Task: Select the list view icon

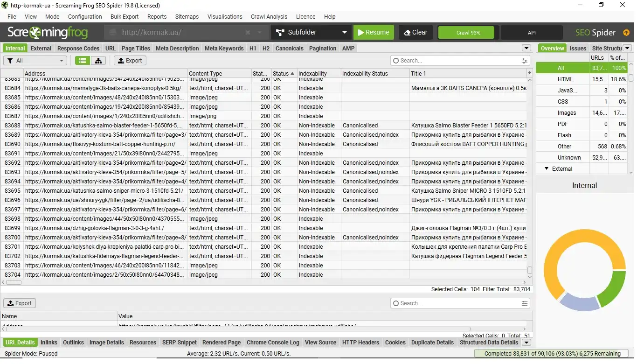Action: click(83, 61)
